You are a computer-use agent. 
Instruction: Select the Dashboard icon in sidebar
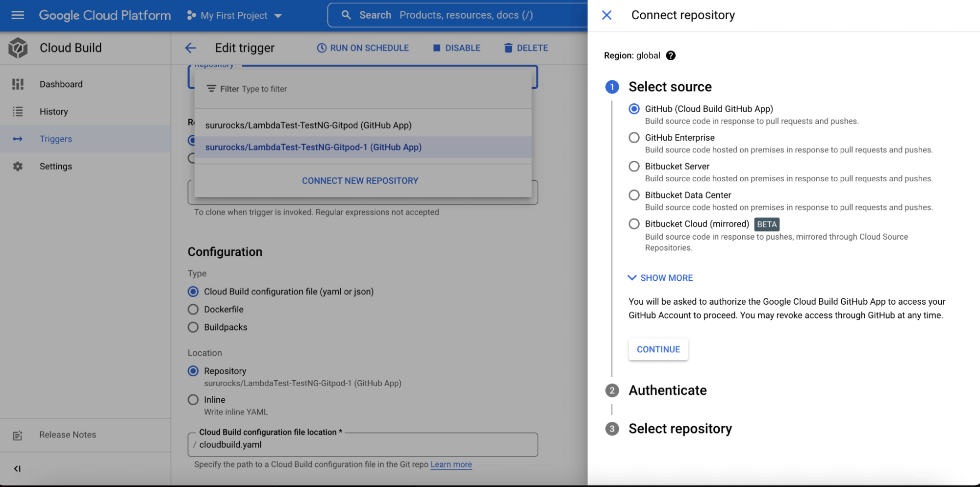tap(18, 84)
